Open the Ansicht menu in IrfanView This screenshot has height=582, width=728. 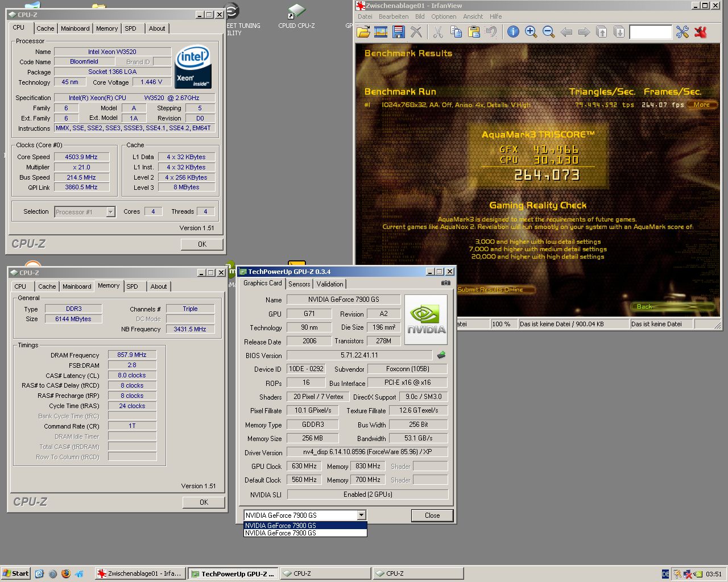(x=473, y=16)
